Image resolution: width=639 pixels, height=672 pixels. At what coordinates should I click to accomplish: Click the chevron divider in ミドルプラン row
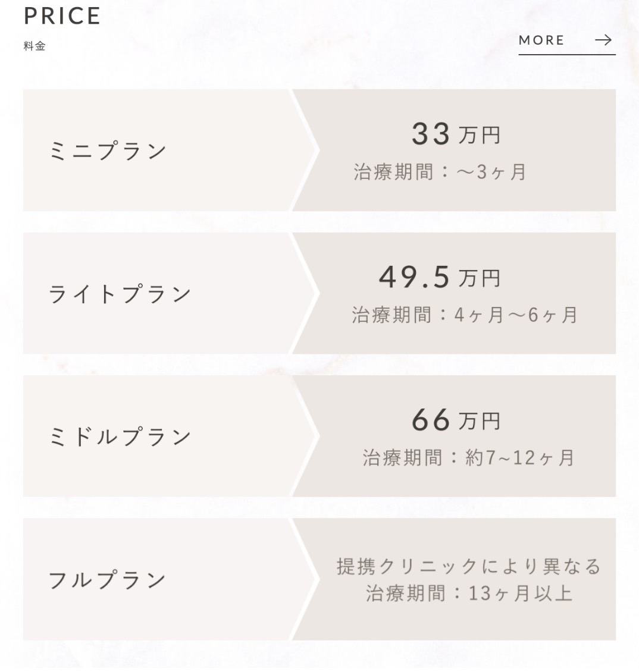coord(305,436)
